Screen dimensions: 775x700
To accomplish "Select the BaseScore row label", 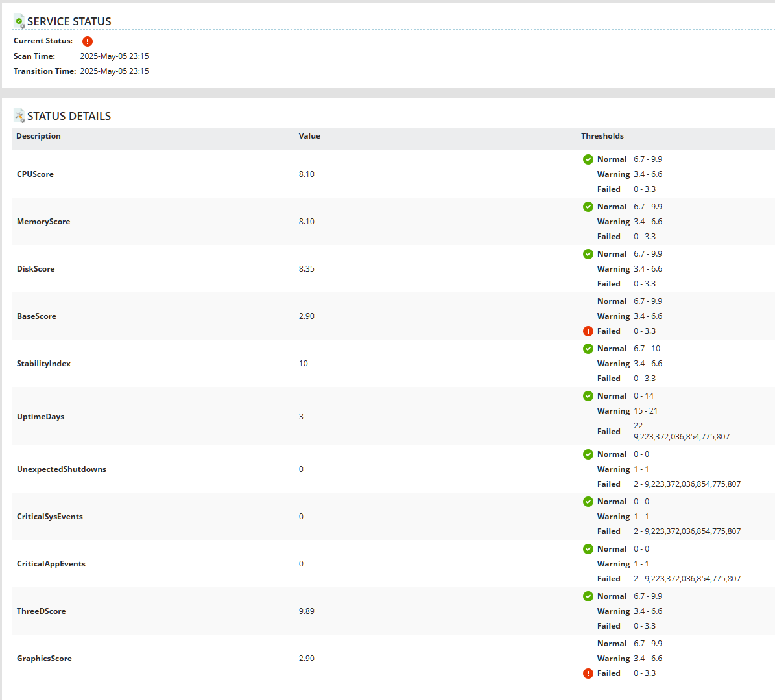I will [36, 316].
